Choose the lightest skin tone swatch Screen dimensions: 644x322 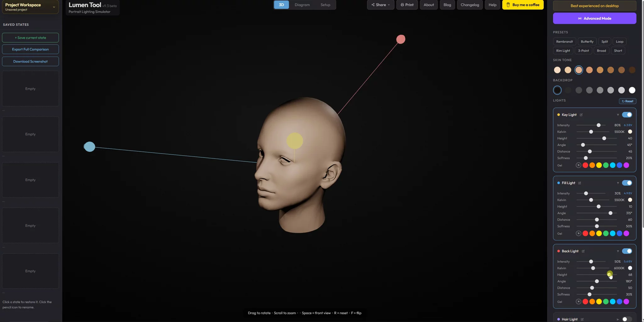point(557,70)
